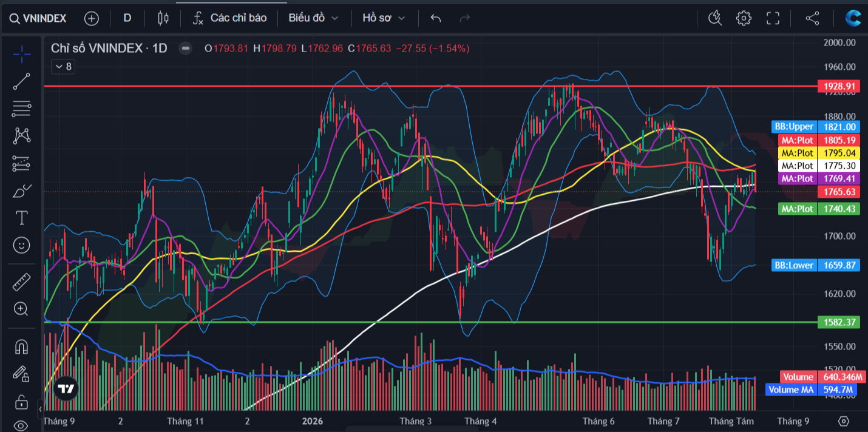Click the MA:Plot 1769.41 purple label
868x432 pixels.
pyautogui.click(x=819, y=178)
